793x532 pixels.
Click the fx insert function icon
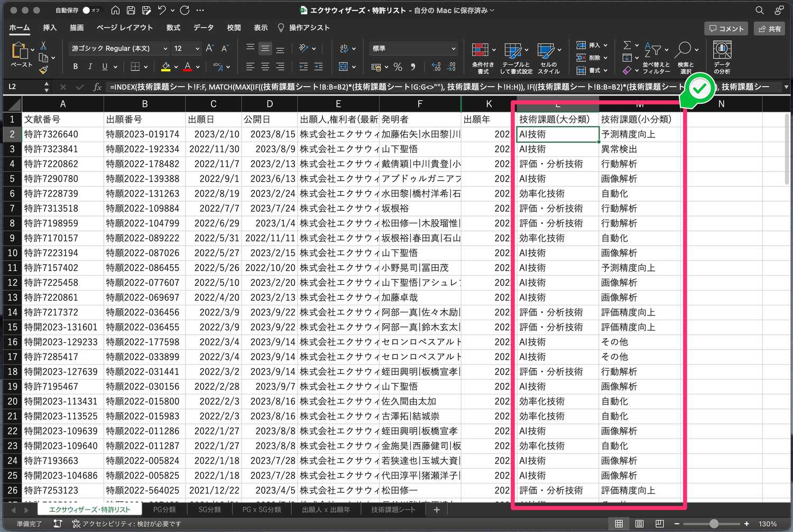[97, 87]
